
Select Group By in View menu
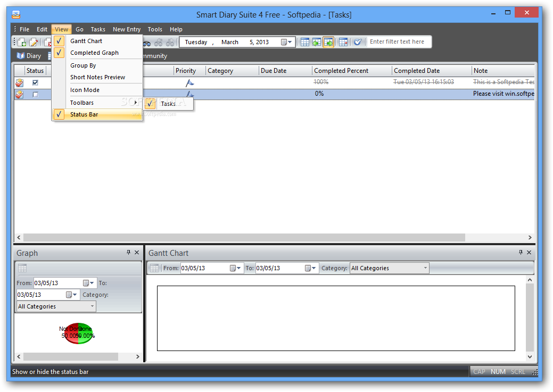click(x=97, y=65)
